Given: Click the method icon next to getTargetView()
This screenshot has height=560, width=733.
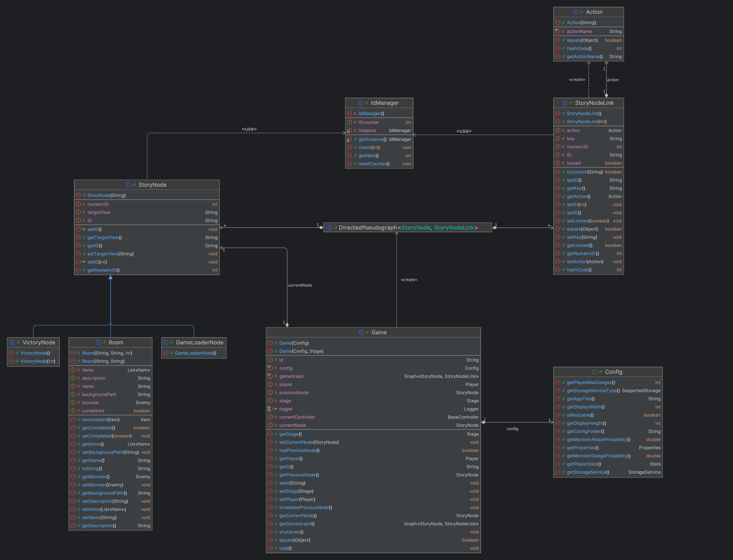Looking at the screenshot, I should pyautogui.click(x=78, y=237).
